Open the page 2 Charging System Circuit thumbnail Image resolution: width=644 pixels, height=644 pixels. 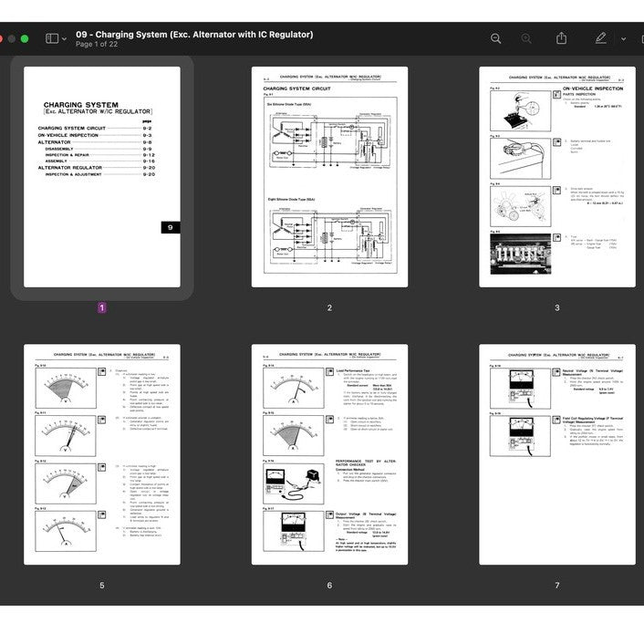329,177
